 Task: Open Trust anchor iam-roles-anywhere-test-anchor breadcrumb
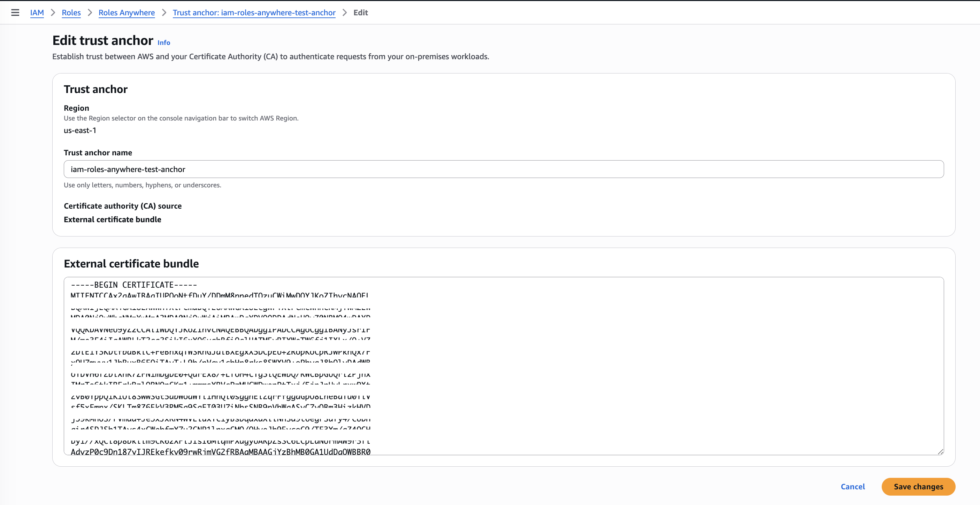click(x=254, y=13)
